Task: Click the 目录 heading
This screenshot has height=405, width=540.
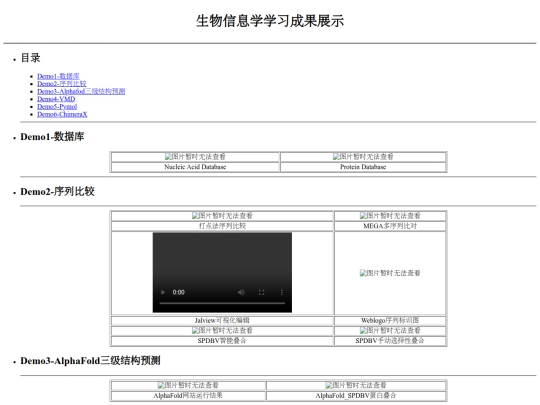Action: click(30, 58)
